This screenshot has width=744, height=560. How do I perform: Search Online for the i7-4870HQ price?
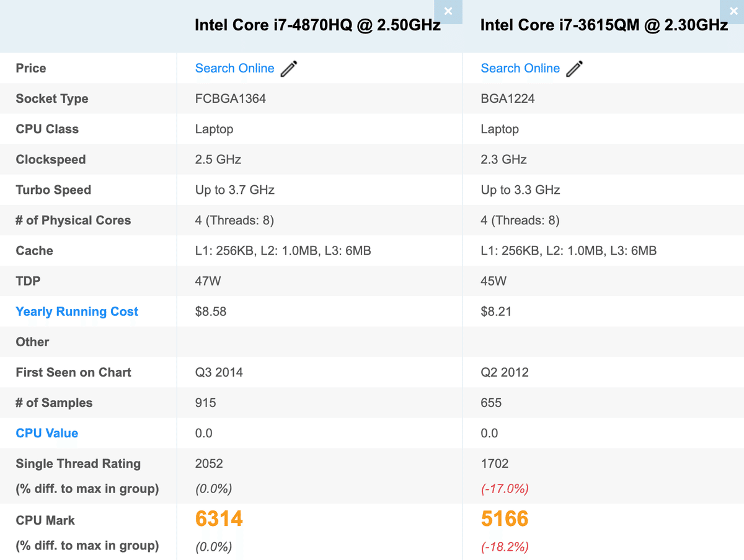click(234, 68)
